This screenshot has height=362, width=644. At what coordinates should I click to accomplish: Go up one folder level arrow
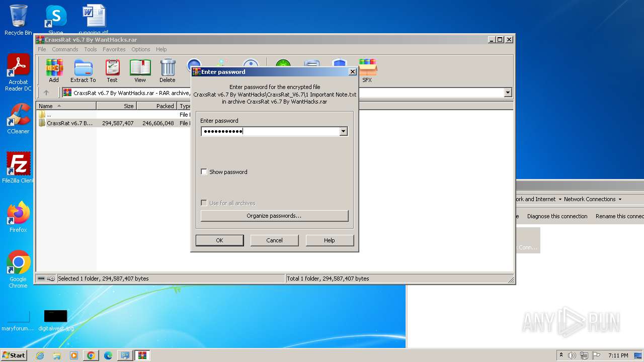[x=46, y=93]
